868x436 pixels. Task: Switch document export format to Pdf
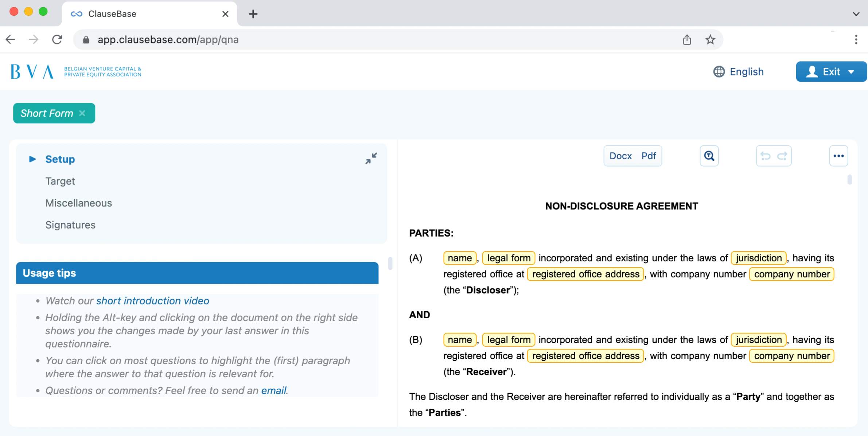pos(648,156)
